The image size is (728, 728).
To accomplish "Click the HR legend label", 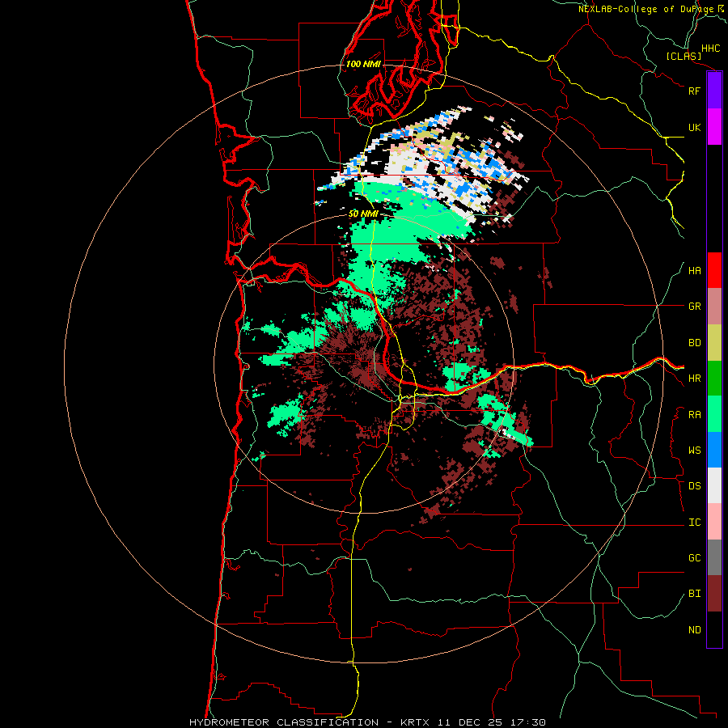I will [x=694, y=379].
